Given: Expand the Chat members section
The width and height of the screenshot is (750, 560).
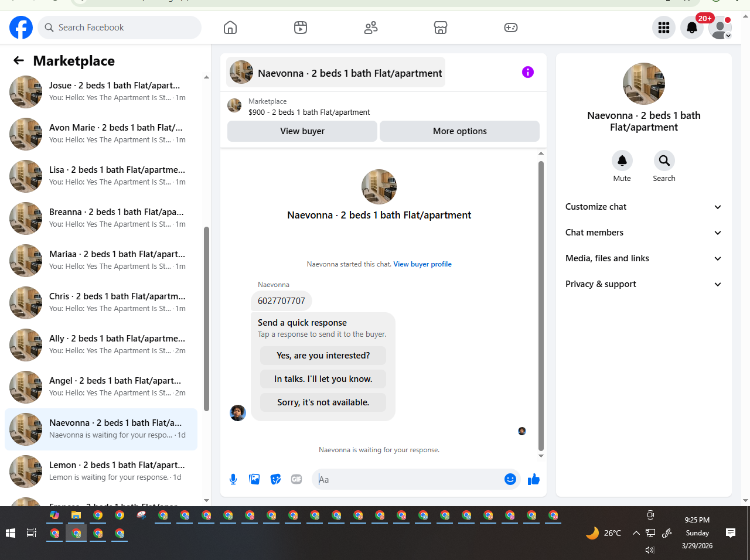Looking at the screenshot, I should tap(643, 233).
